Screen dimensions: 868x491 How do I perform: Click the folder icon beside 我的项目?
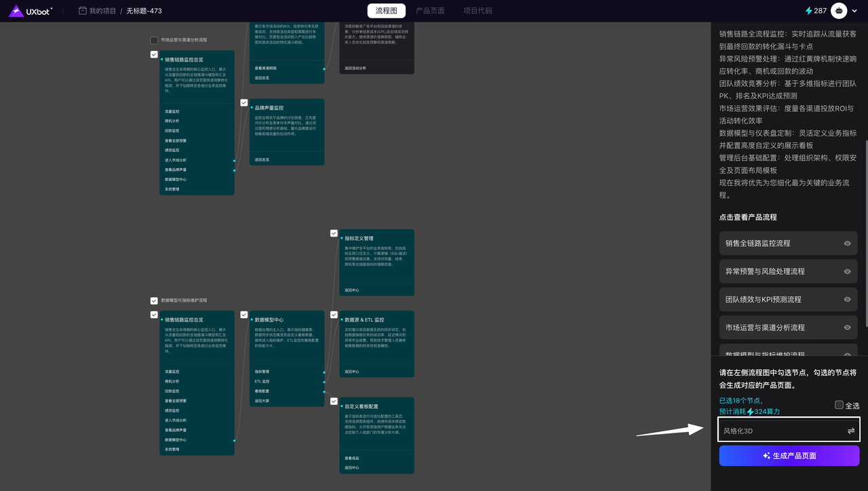point(83,11)
